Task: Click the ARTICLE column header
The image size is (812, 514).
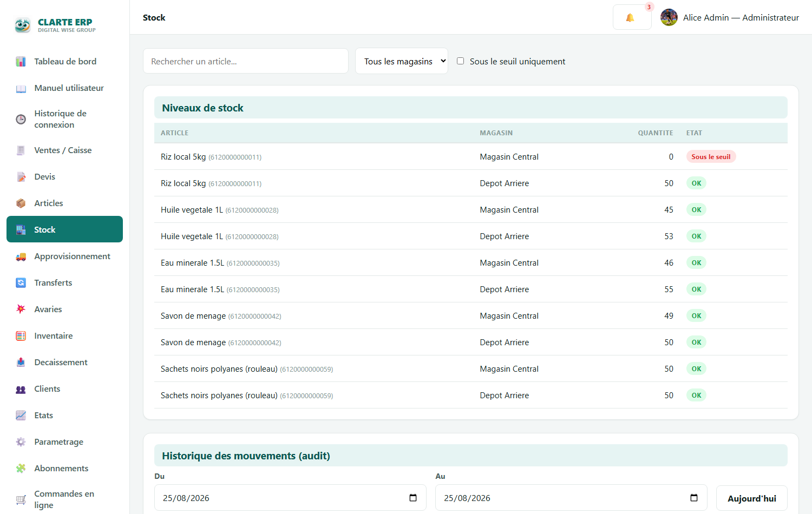Action: click(175, 133)
